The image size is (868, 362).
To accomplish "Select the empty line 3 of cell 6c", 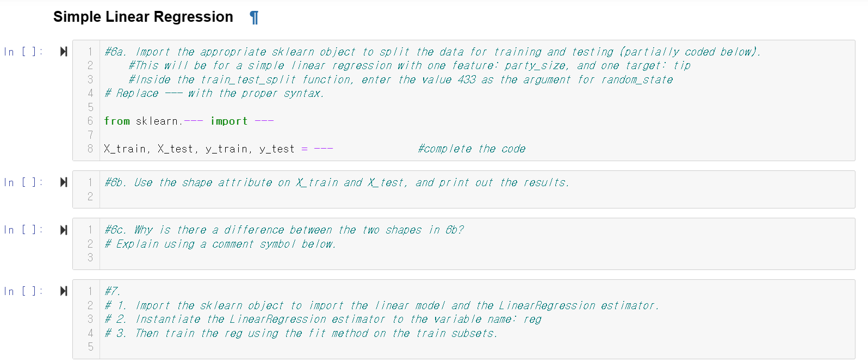I will pyautogui.click(x=218, y=257).
